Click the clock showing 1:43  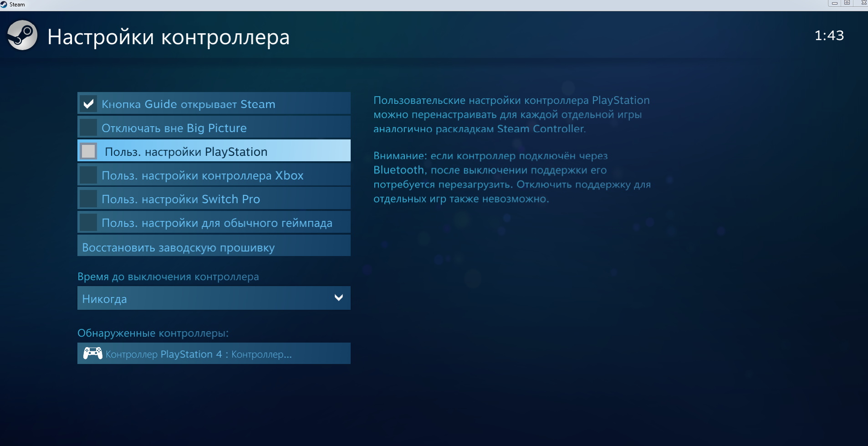829,36
